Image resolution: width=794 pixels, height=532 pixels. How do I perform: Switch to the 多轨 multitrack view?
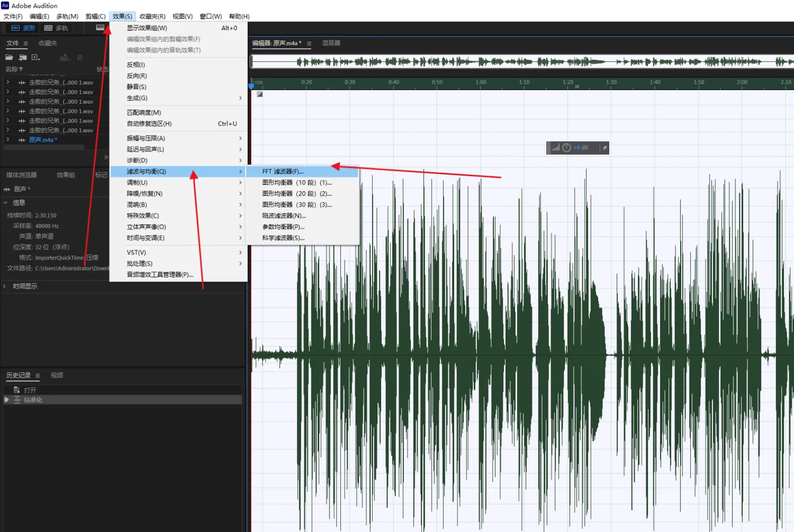(x=56, y=28)
